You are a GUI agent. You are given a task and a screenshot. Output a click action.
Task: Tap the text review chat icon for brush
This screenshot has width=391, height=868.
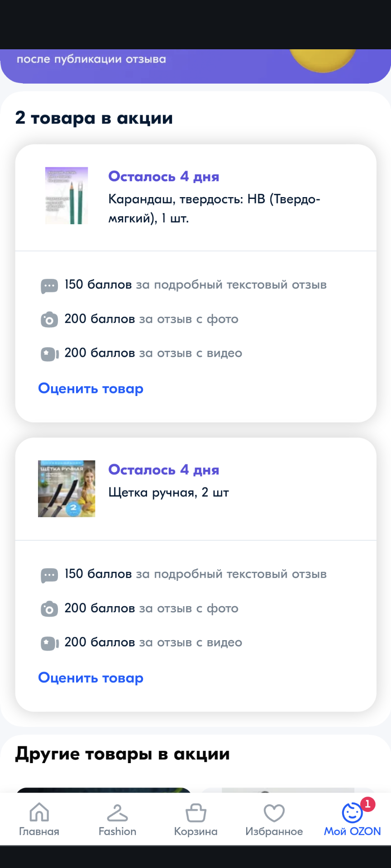[49, 576]
